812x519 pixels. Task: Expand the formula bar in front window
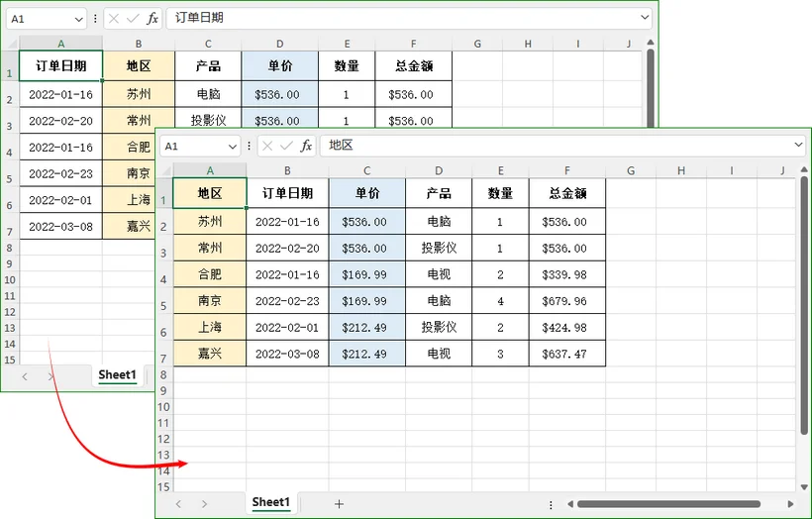(798, 145)
